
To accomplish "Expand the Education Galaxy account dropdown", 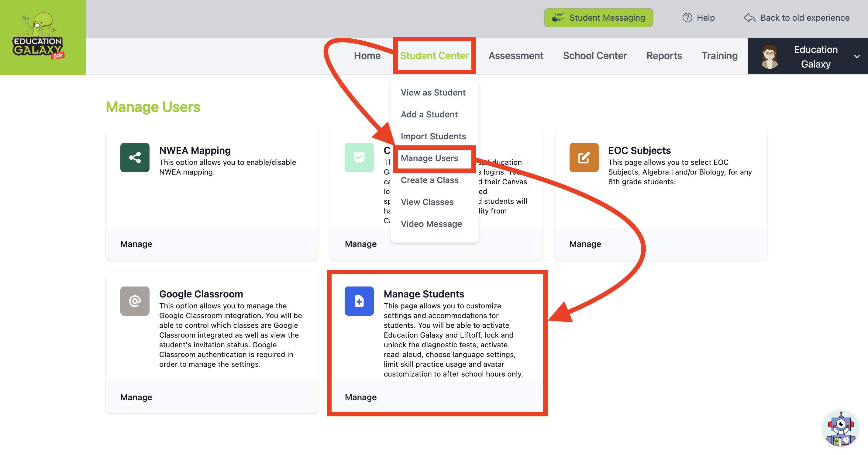I will click(x=857, y=57).
